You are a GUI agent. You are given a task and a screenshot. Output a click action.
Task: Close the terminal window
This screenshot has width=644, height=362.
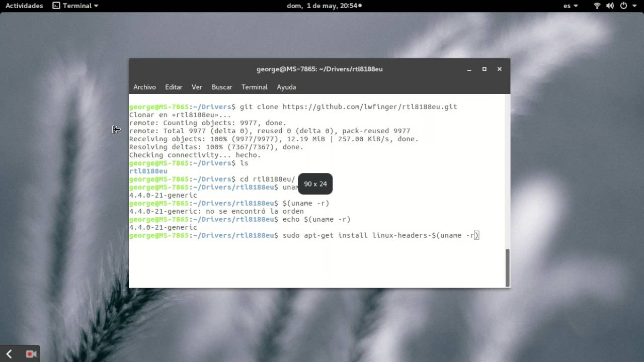(499, 69)
